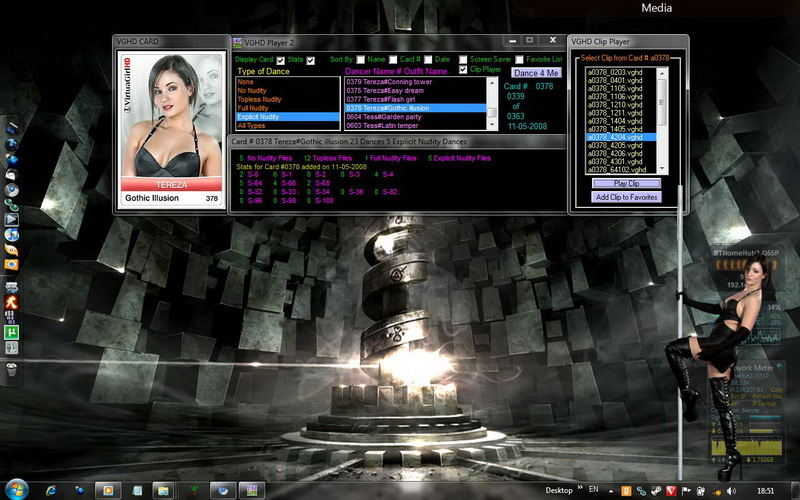Open the uTorrent icon in left dock
This screenshot has height=500, width=800.
click(x=11, y=333)
